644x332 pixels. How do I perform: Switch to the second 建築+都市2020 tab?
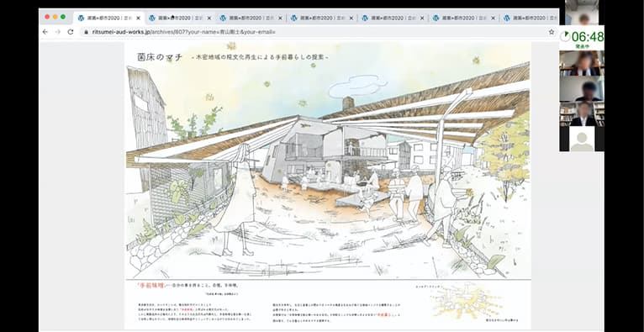(180, 18)
